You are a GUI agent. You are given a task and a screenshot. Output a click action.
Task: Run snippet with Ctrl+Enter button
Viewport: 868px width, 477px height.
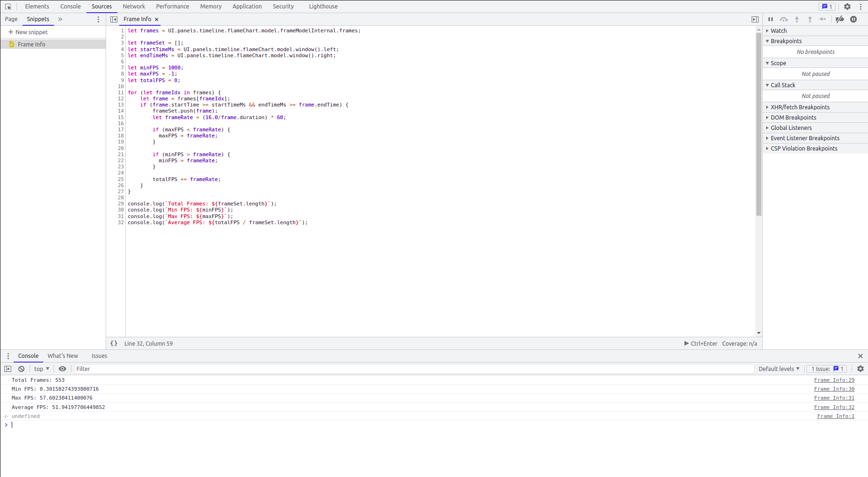[x=701, y=343]
